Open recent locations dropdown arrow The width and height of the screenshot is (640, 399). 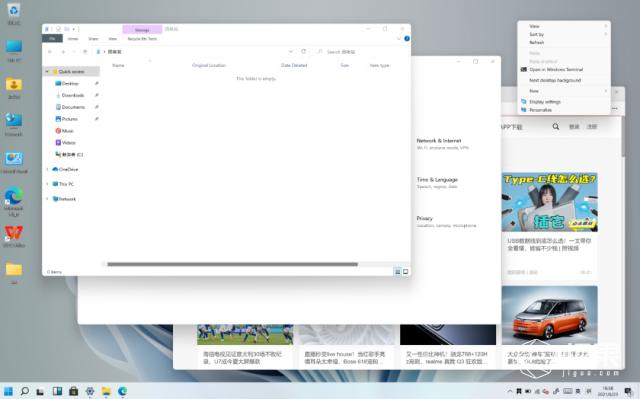[x=74, y=52]
